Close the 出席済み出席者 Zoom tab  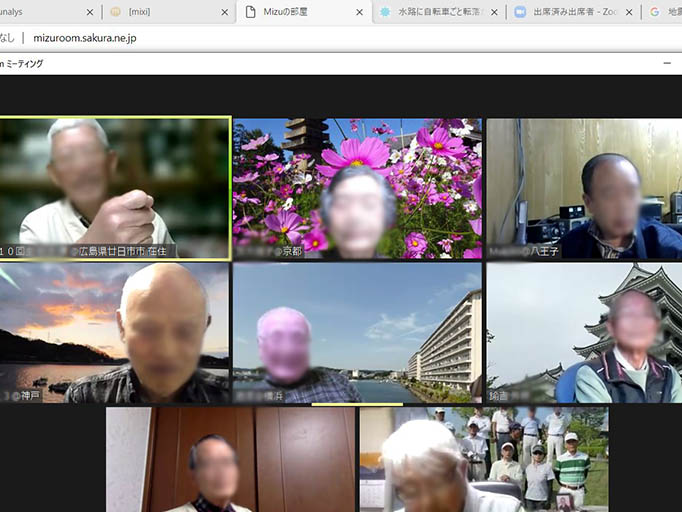click(627, 12)
